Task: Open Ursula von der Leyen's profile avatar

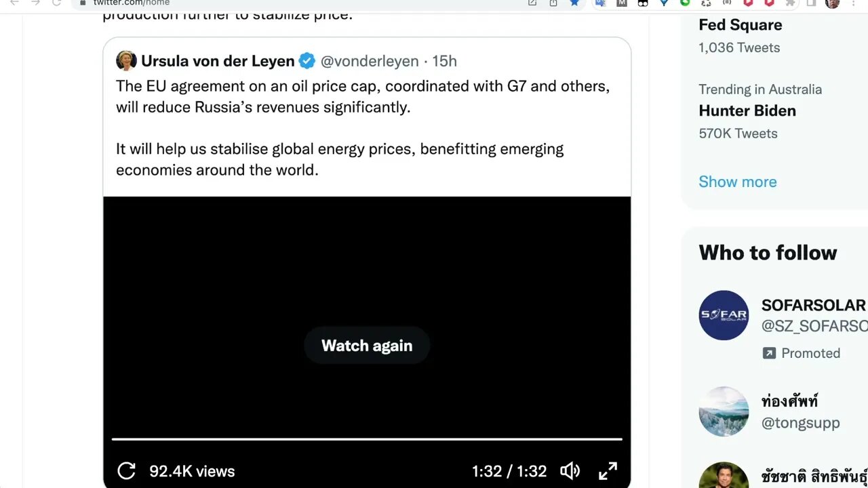Action: [126, 61]
